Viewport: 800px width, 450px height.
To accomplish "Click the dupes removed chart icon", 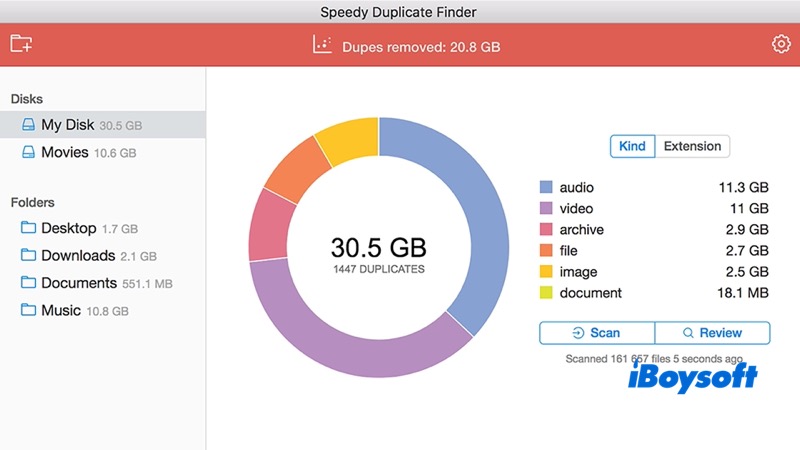I will [x=322, y=45].
